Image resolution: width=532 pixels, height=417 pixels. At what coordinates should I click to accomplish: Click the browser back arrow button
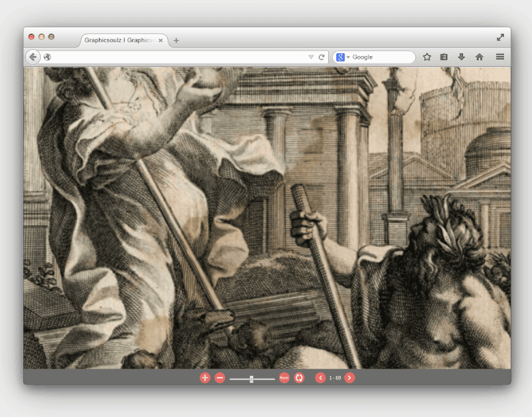[33, 57]
